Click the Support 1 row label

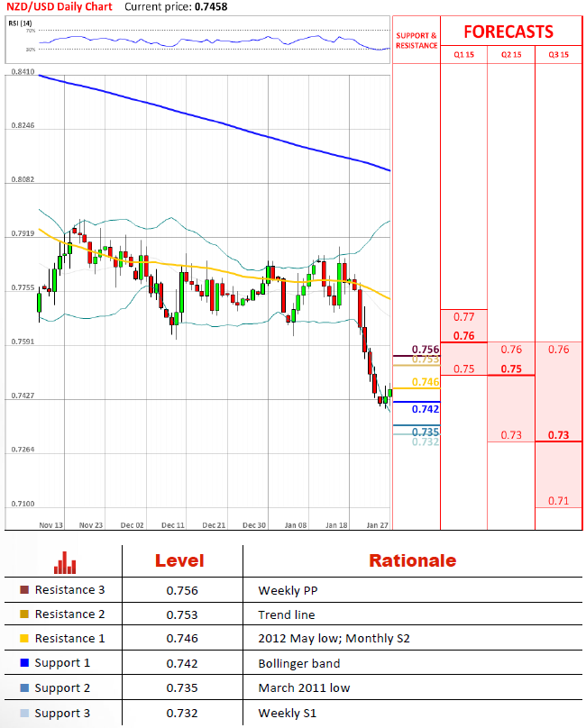[62, 663]
